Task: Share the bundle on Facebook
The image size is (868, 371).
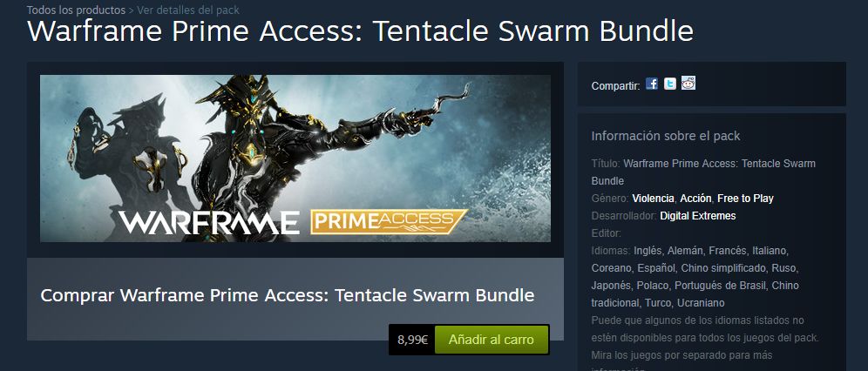Action: point(652,84)
